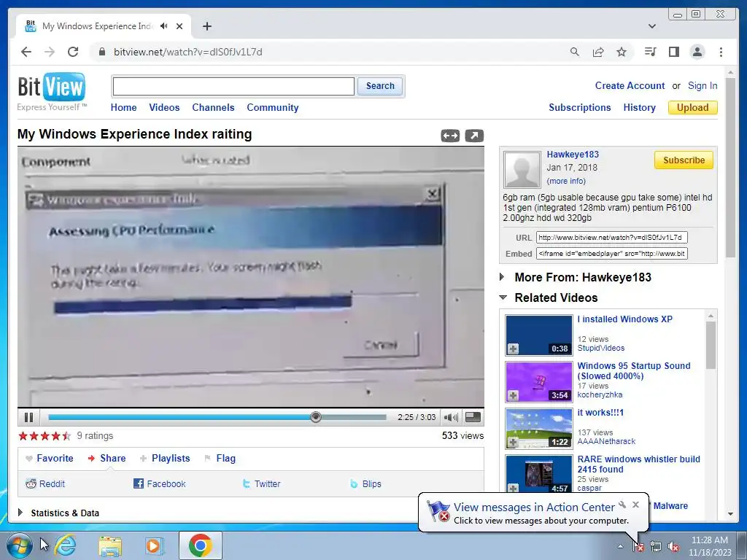747x560 pixels.
Task: Add 'it works!!!1' video to queue
Action: (513, 443)
